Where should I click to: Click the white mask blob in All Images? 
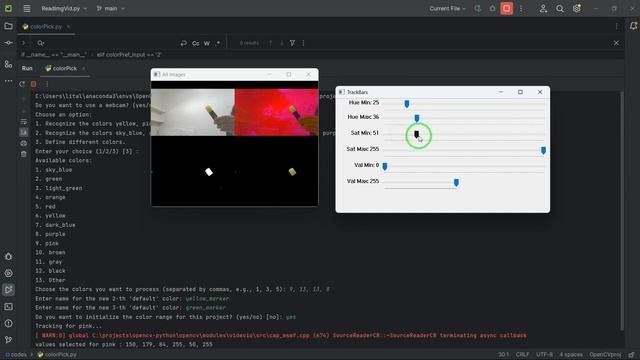[209, 172]
